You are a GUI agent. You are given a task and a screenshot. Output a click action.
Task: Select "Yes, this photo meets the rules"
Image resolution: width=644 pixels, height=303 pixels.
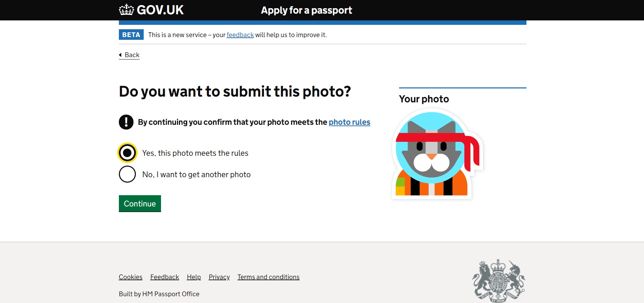tap(127, 153)
